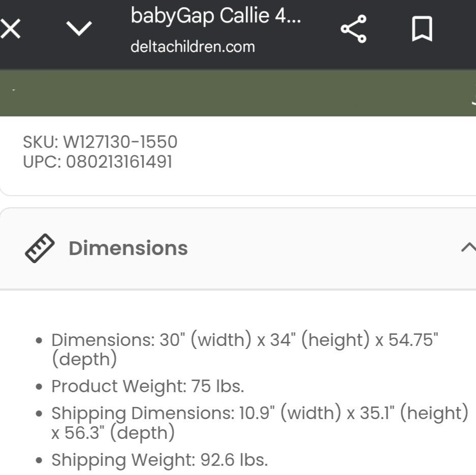Screen dimensions: 476x475
Task: Share this page using the share icon
Action: pos(353,29)
